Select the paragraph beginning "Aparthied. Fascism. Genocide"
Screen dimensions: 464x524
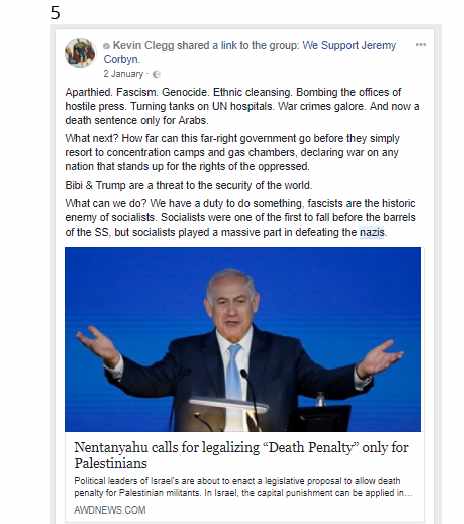[x=242, y=106]
